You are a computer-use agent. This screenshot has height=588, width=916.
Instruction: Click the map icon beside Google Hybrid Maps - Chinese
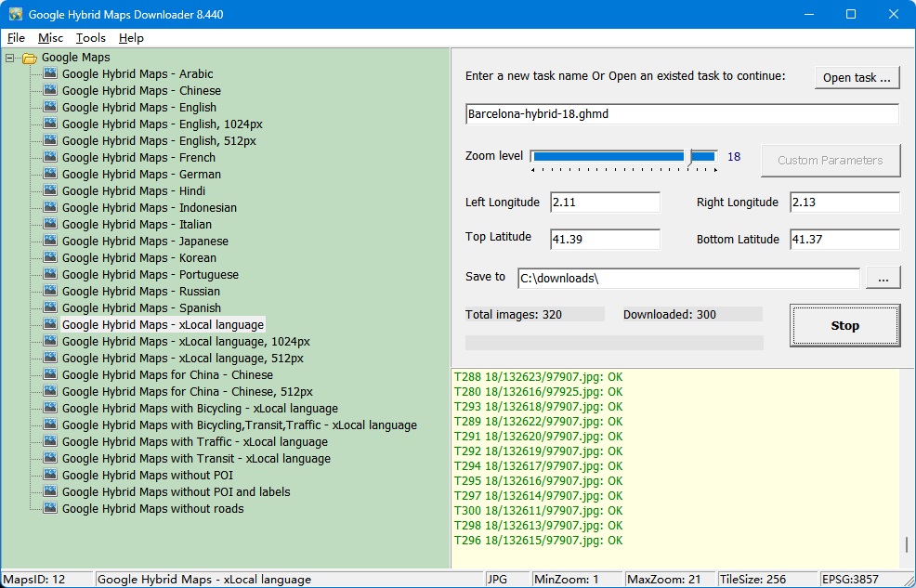(50, 90)
